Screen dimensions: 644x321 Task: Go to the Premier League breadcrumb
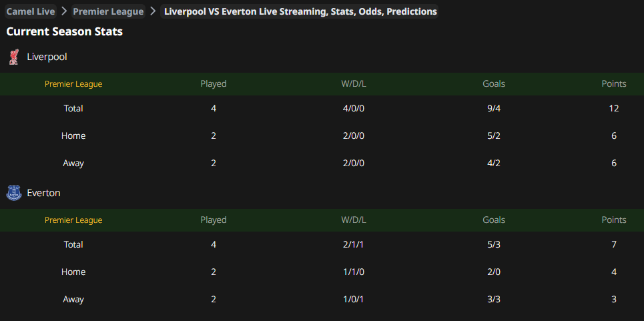click(x=108, y=11)
